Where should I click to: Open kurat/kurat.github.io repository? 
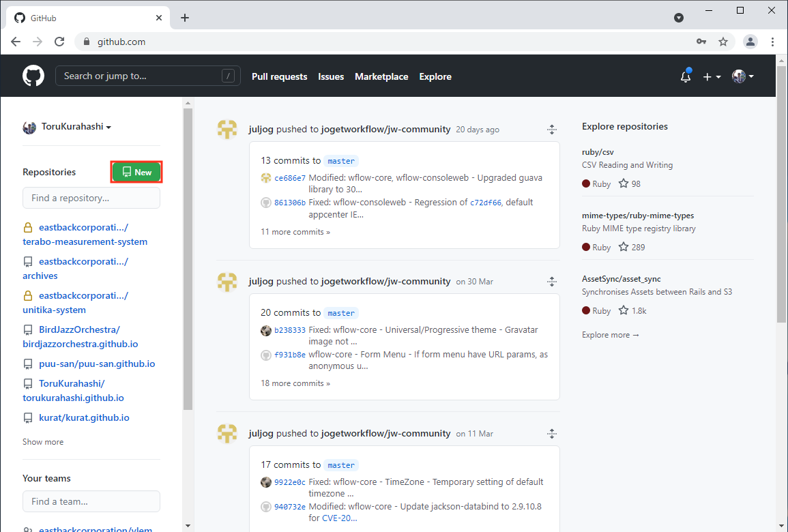84,417
